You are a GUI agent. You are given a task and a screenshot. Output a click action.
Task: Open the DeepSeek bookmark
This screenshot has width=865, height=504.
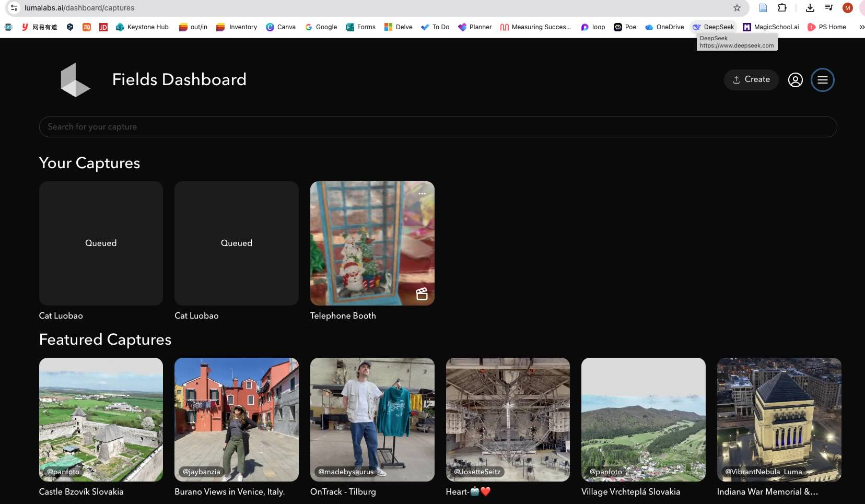pos(713,27)
